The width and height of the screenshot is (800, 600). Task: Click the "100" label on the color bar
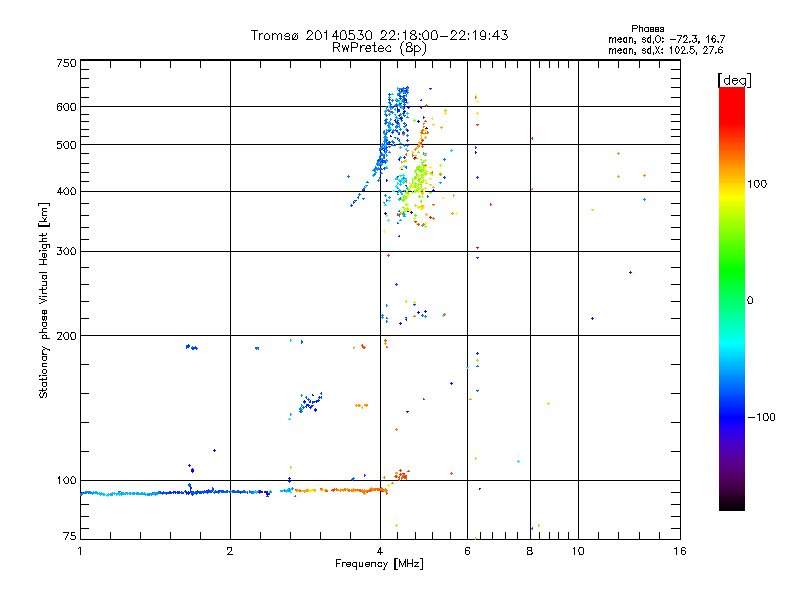(757, 184)
